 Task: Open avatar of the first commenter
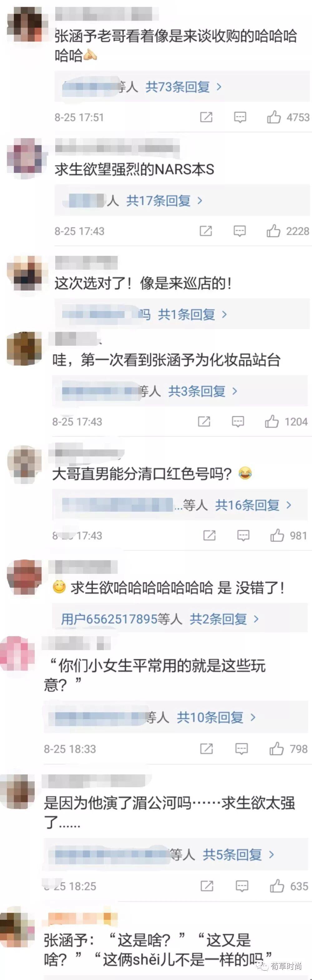tap(24, 25)
